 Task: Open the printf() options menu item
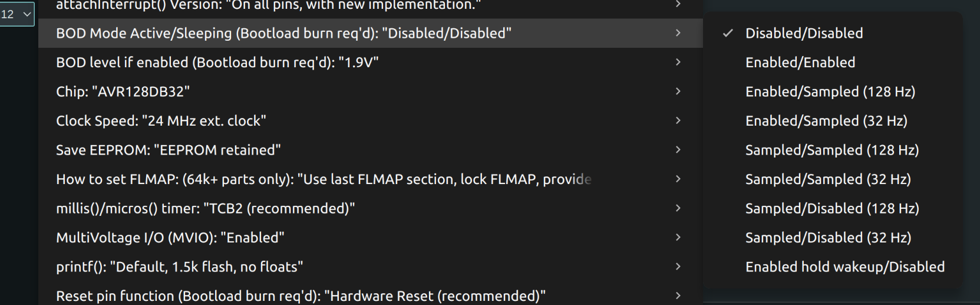coord(179,267)
